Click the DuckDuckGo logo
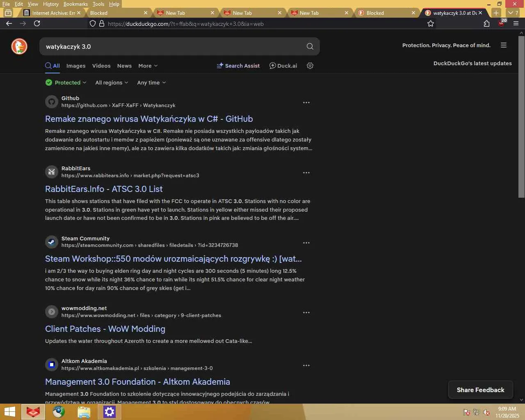Screen dimensions: 525x420 (x=19, y=46)
